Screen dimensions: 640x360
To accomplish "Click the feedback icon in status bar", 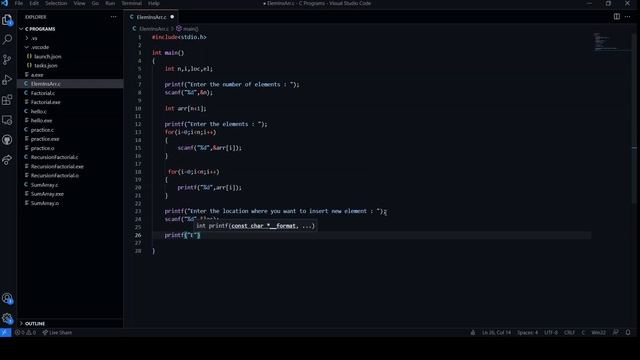I will (616, 333).
